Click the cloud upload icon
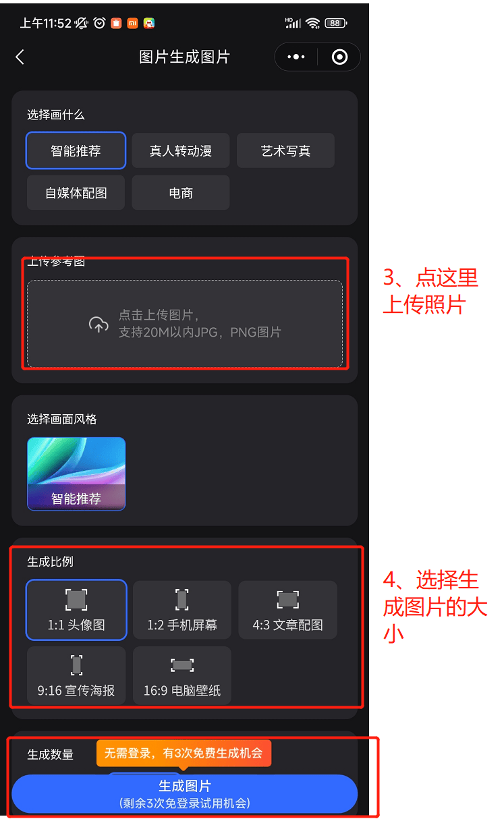This screenshot has width=504, height=821. 99,324
